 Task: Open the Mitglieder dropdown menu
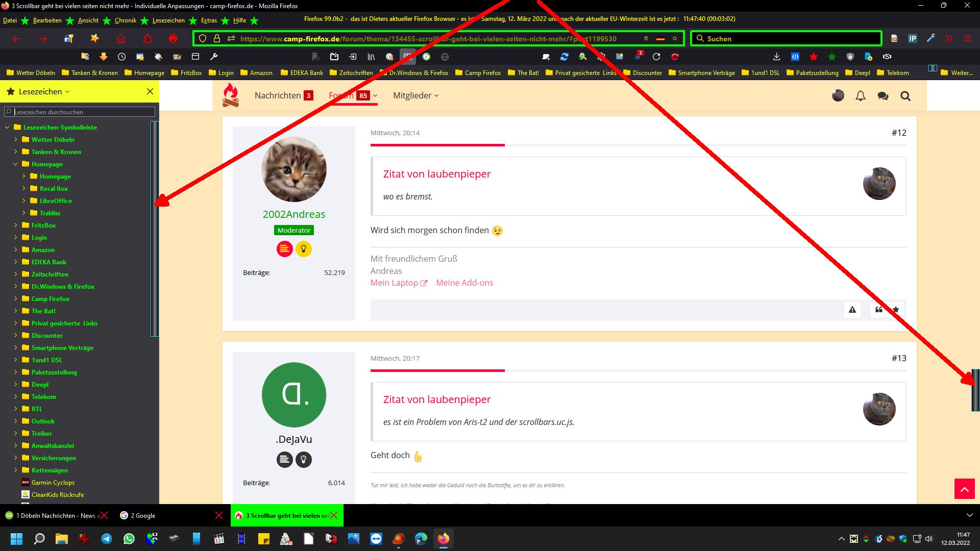pos(415,95)
